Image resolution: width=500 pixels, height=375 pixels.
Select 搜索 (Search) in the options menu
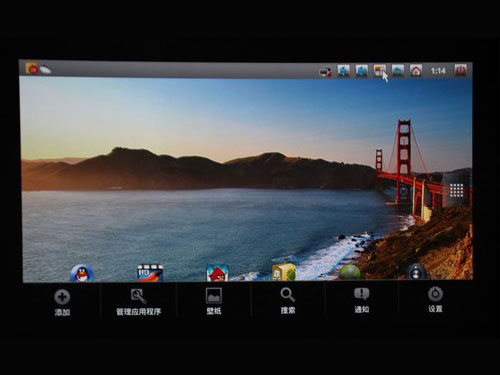click(x=288, y=301)
